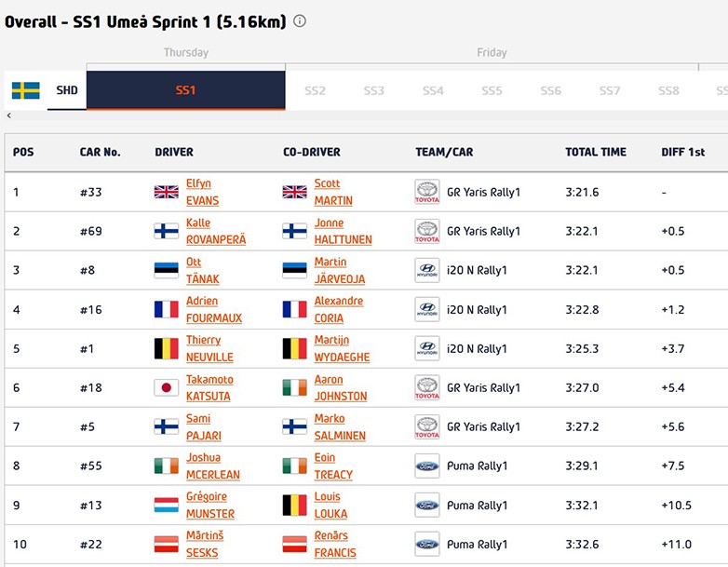Click British flag next to Elfyn Evans
The image size is (728, 567).
tap(166, 192)
